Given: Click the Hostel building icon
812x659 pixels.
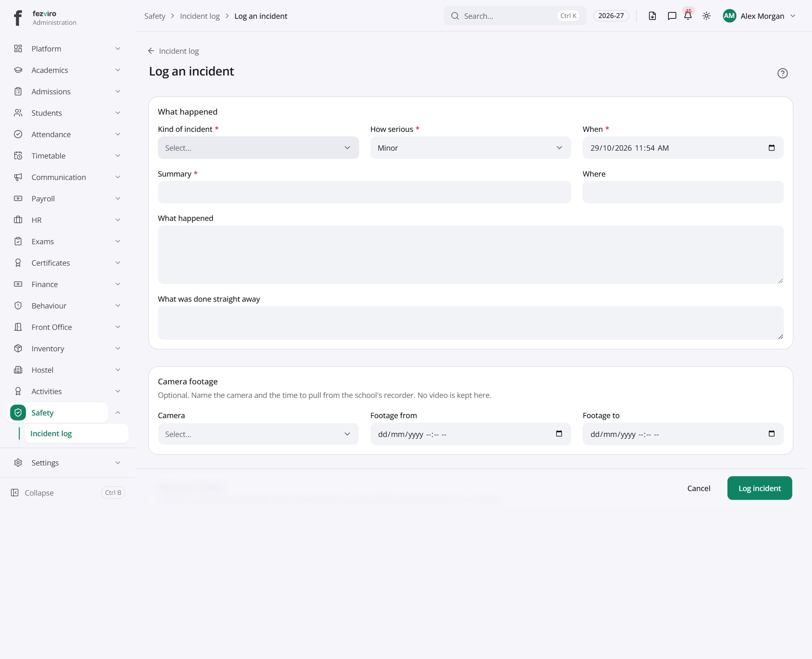Looking at the screenshot, I should click(18, 370).
